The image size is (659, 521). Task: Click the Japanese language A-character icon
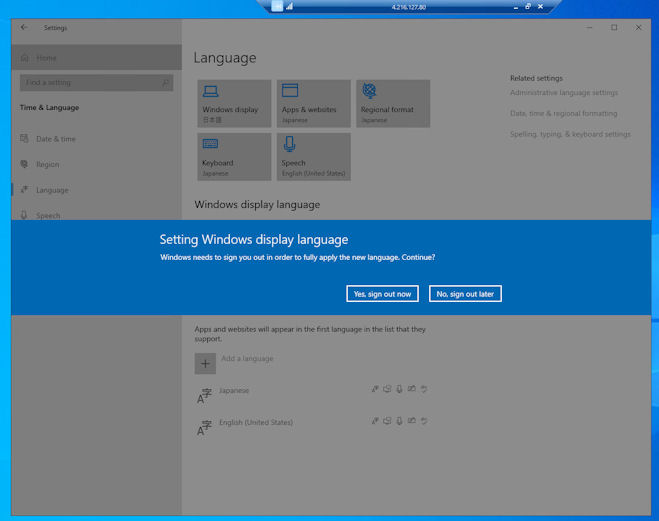tap(204, 396)
